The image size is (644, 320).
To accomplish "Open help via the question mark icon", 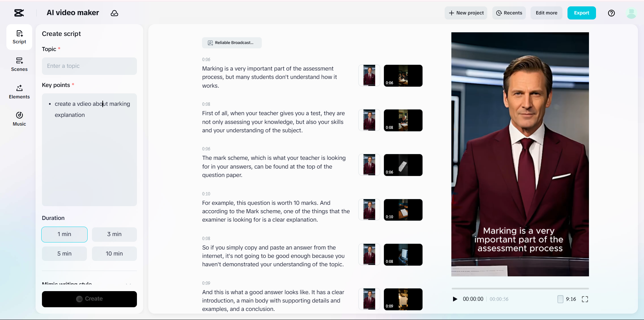I will 611,13.
